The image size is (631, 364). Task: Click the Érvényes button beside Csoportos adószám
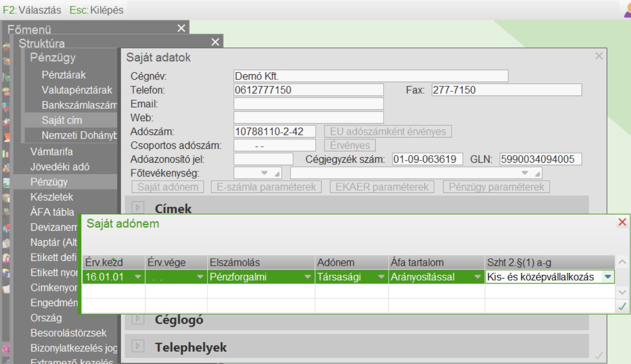(350, 146)
